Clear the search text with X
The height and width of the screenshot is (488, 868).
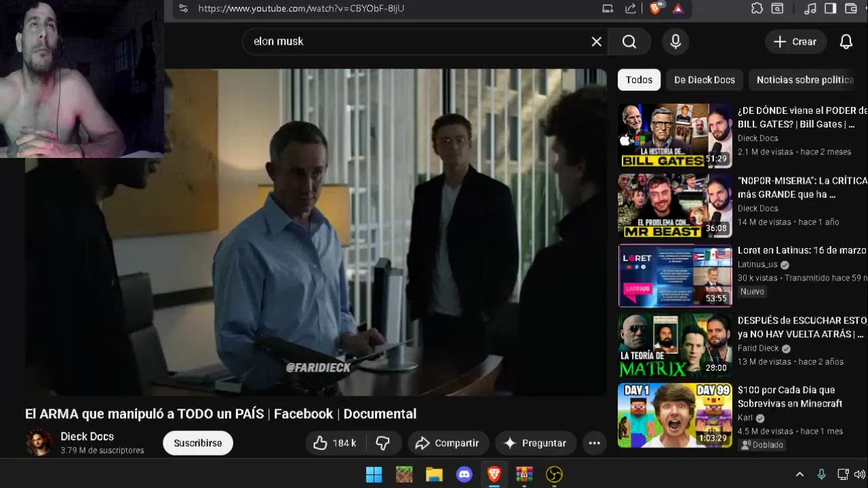(597, 41)
